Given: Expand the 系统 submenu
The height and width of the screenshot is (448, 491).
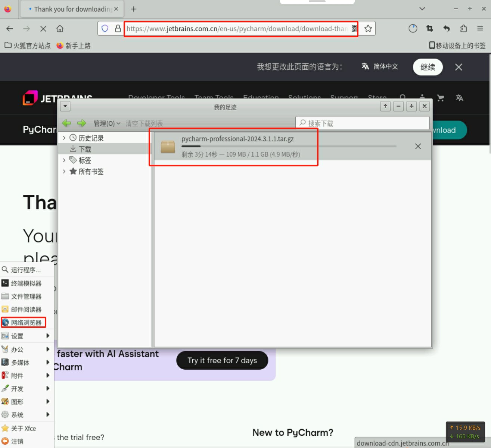Looking at the screenshot, I should pos(26,414).
